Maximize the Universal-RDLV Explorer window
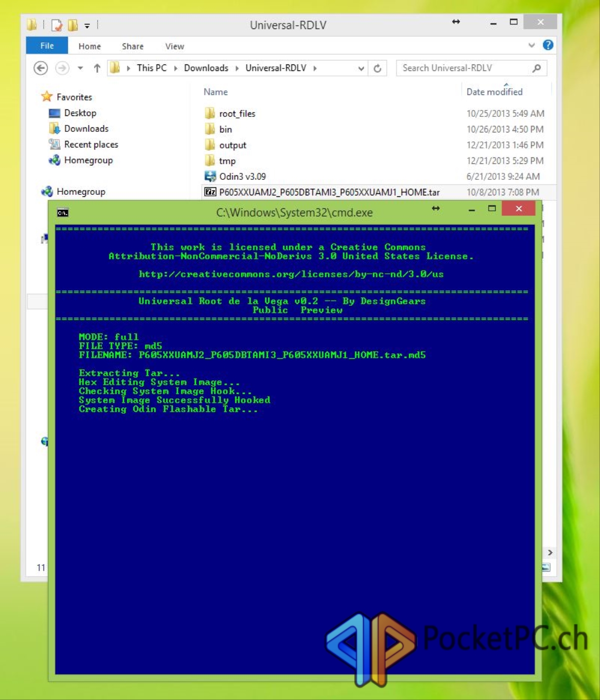Image resolution: width=600 pixels, height=700 pixels. (514, 22)
